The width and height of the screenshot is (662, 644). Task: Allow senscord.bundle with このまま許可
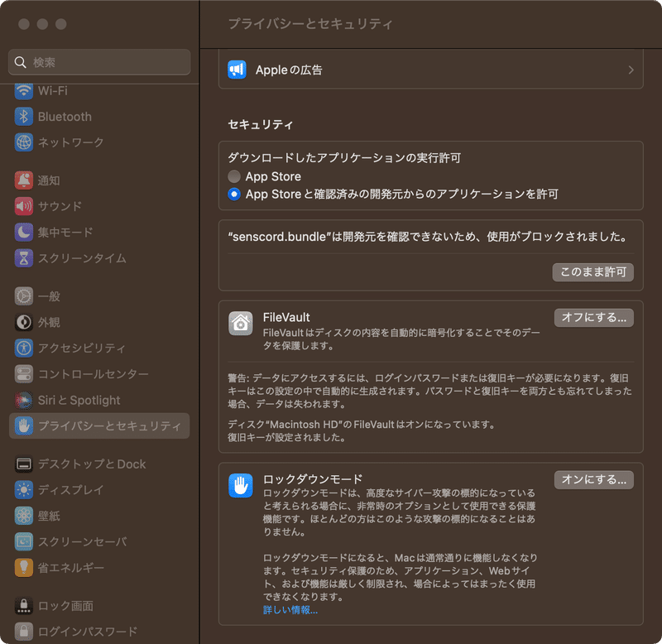(x=592, y=272)
